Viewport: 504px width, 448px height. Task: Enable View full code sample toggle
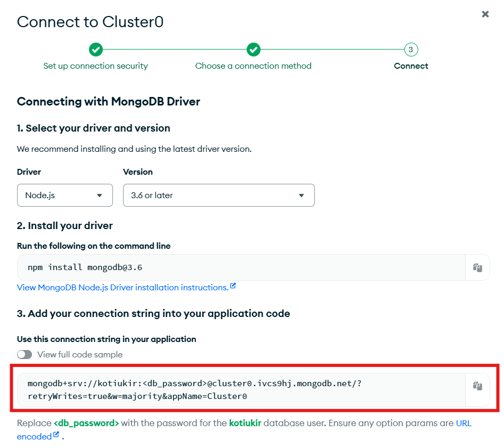25,354
